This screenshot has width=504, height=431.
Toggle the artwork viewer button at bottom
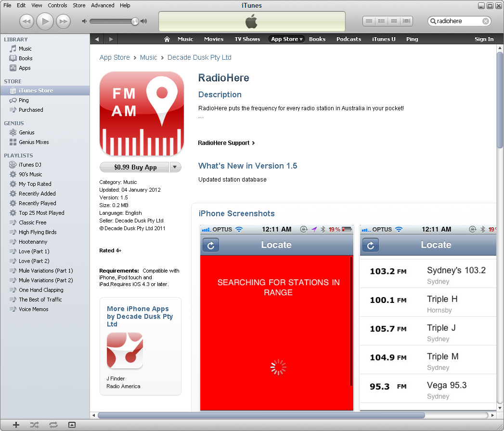pos(72,424)
